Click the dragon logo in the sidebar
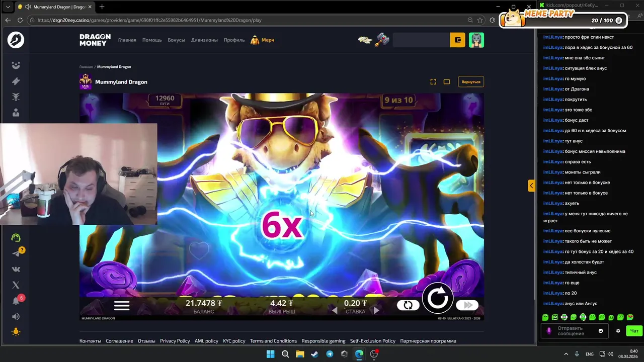 click(x=16, y=40)
